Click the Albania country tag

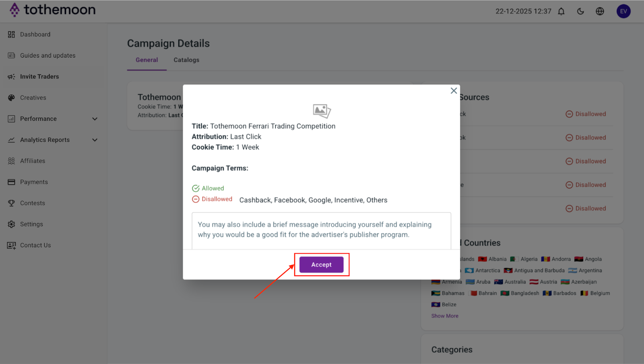492,259
